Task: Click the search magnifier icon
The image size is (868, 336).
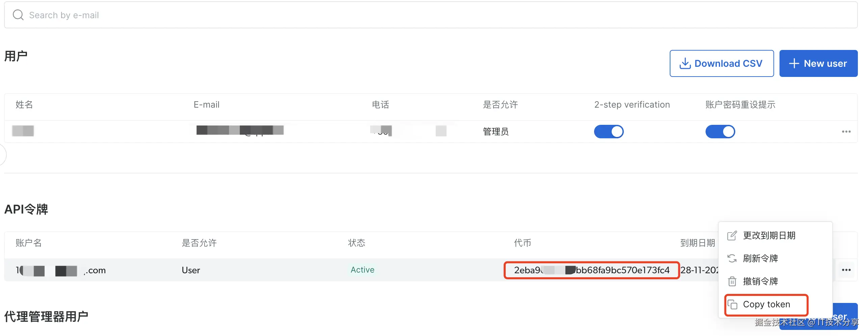Action: [18, 15]
